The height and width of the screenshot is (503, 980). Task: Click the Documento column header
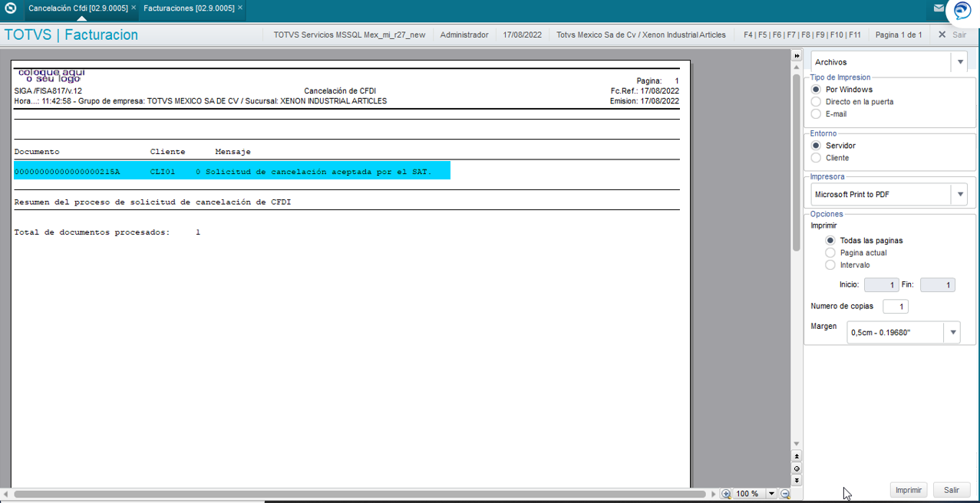pyautogui.click(x=37, y=152)
